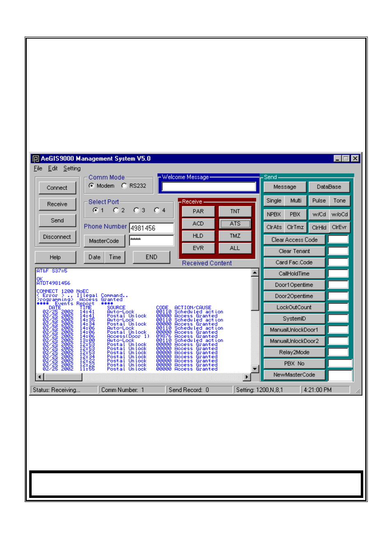Click Card Fac.Code button

pos(294,263)
